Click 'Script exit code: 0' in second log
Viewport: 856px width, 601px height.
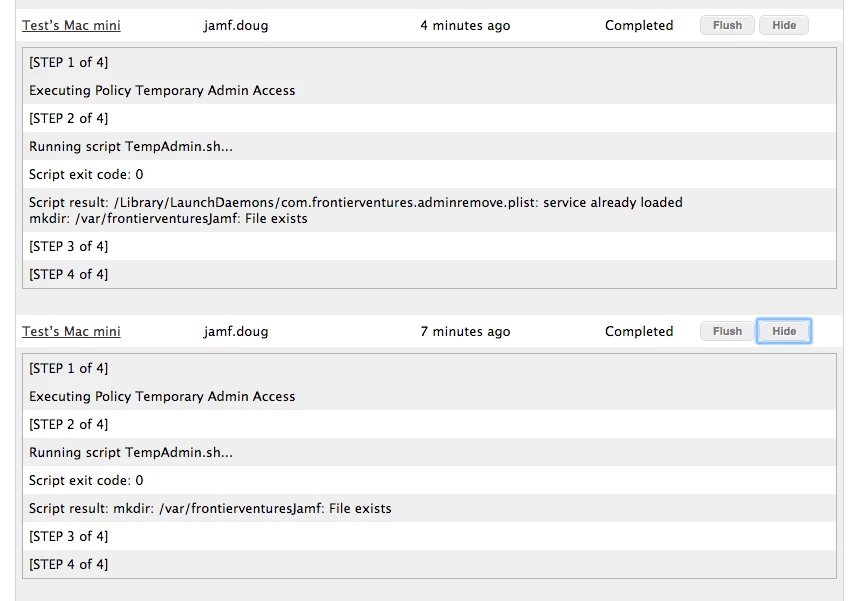(86, 481)
